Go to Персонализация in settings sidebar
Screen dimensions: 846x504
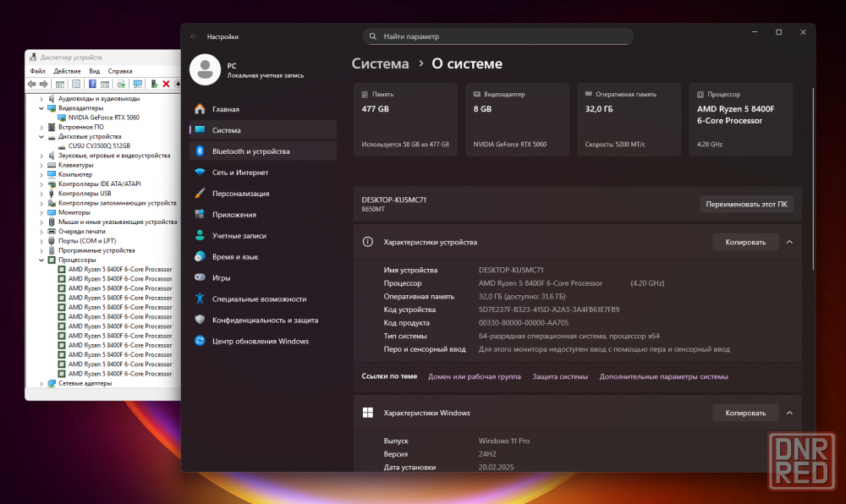click(x=240, y=194)
